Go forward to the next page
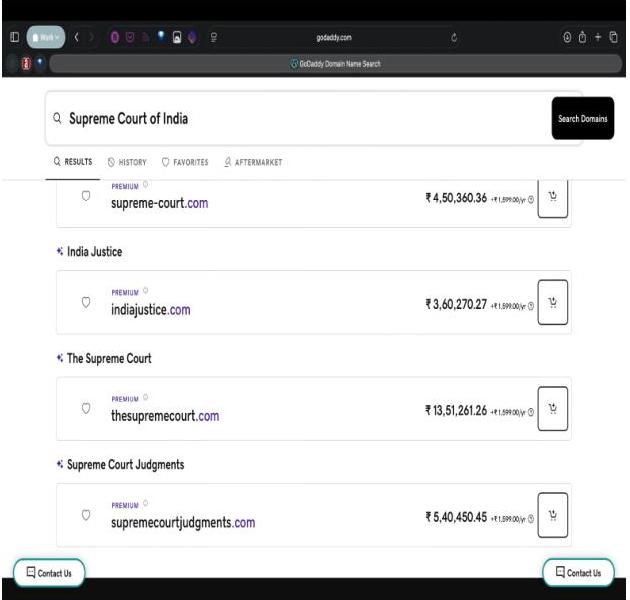Image resolution: width=630 pixels, height=600 pixels. 91,37
